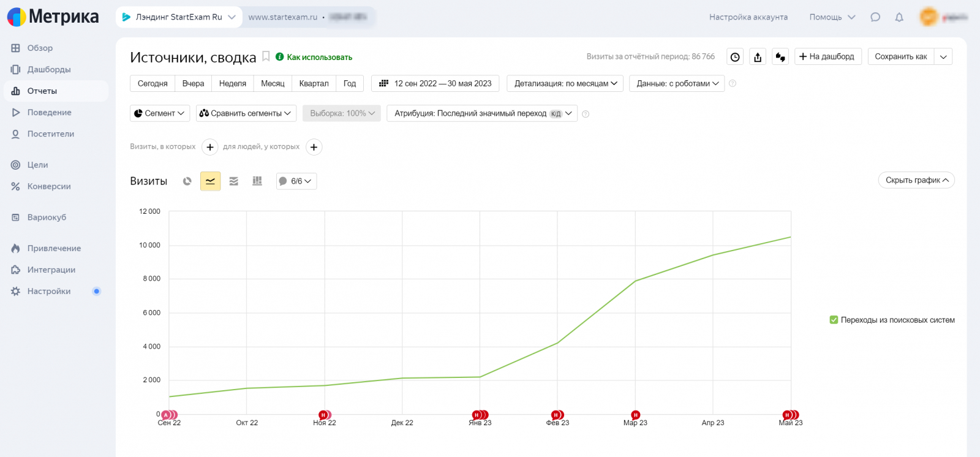The image size is (980, 457).
Task: Add the report На дашборд
Action: [x=828, y=56]
